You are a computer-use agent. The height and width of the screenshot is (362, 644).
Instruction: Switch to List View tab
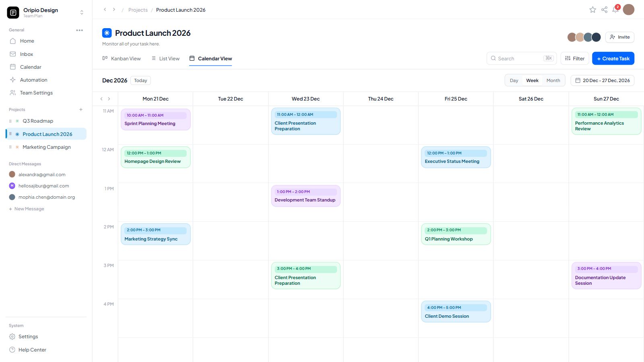(165, 59)
